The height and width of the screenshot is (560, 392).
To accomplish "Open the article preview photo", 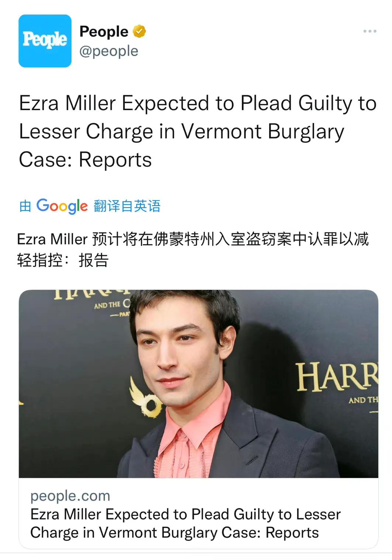I will coord(199,384).
